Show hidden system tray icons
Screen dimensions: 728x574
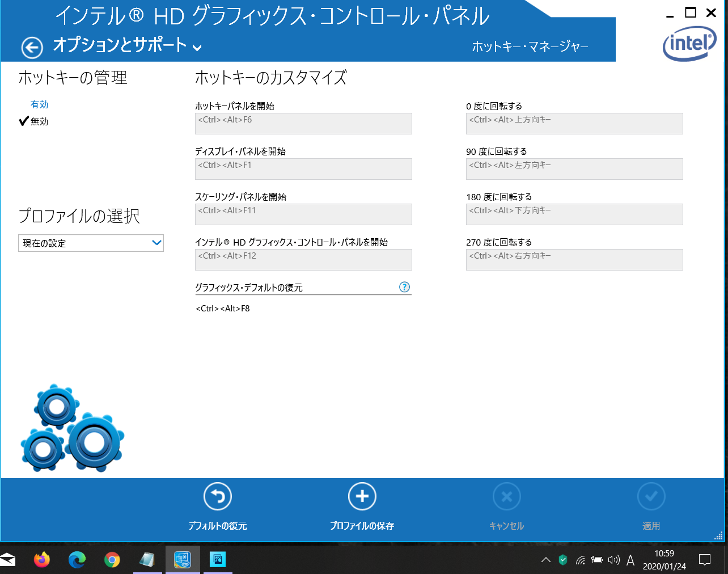click(546, 560)
